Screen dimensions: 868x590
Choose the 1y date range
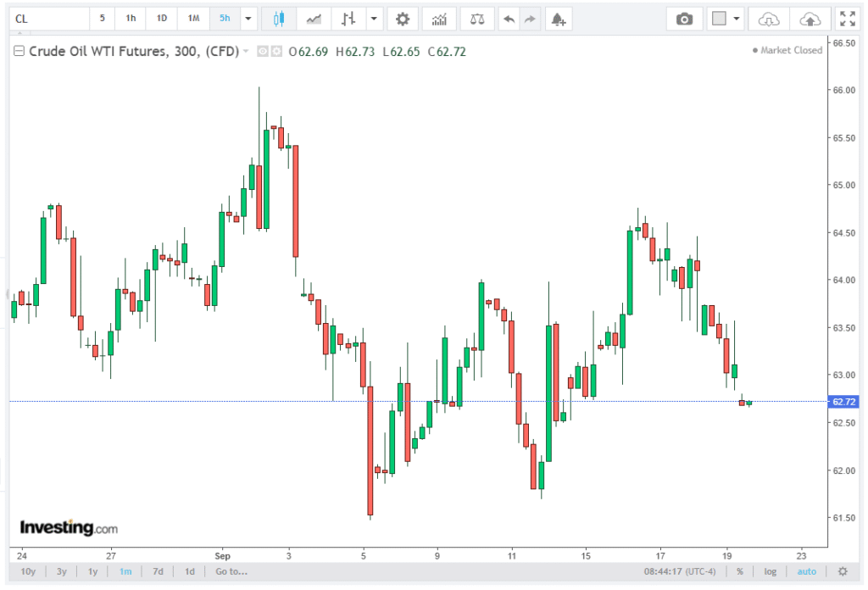(93, 571)
